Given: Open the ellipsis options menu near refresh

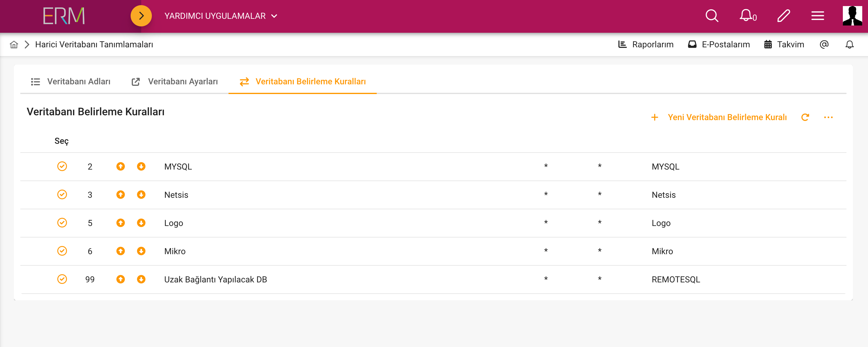Looking at the screenshot, I should [829, 117].
